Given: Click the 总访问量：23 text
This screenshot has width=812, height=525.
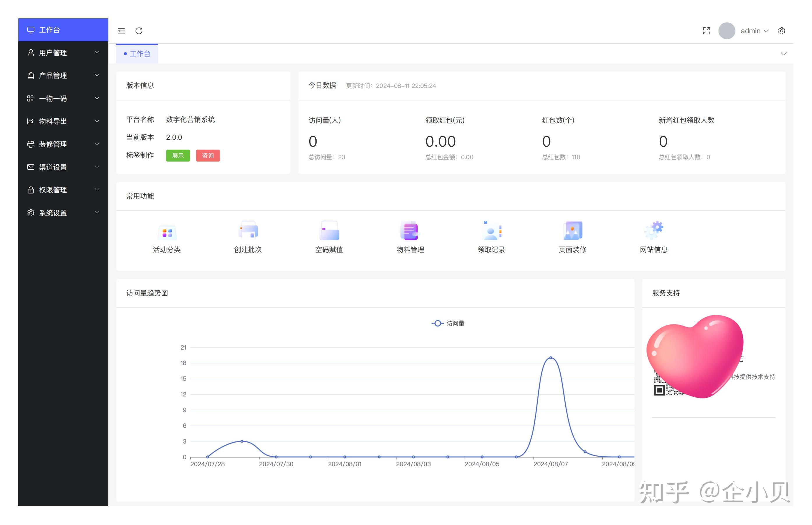Looking at the screenshot, I should click(327, 157).
